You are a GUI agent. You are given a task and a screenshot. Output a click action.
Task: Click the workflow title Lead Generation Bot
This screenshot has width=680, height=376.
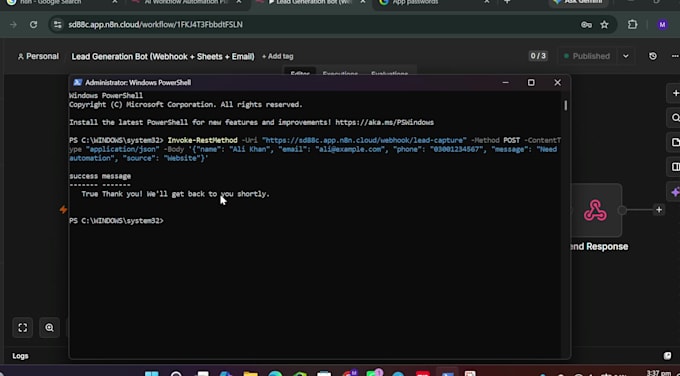(x=163, y=56)
